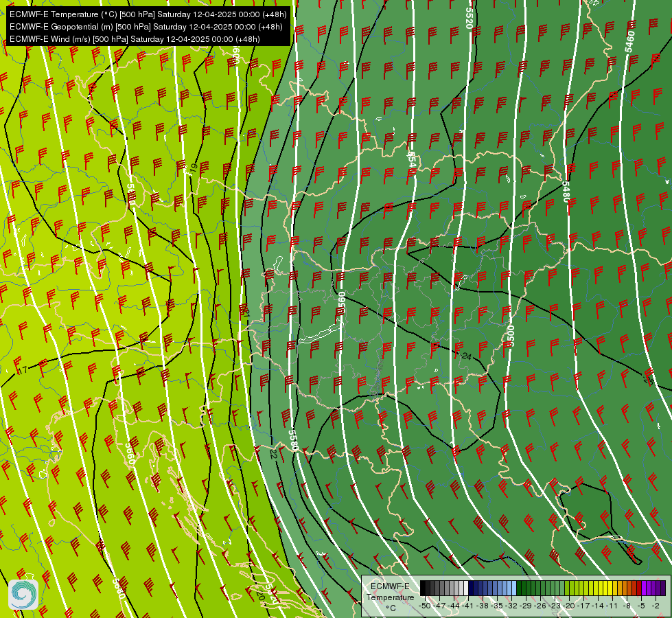The width and height of the screenshot is (672, 618).
Task: Click the 17 isotherm label
Action: (x=22, y=369)
